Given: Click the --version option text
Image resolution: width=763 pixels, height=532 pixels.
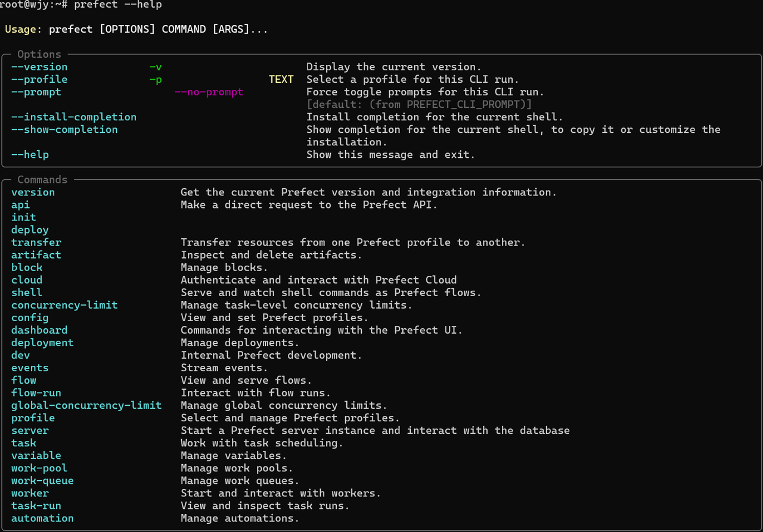Looking at the screenshot, I should point(39,67).
